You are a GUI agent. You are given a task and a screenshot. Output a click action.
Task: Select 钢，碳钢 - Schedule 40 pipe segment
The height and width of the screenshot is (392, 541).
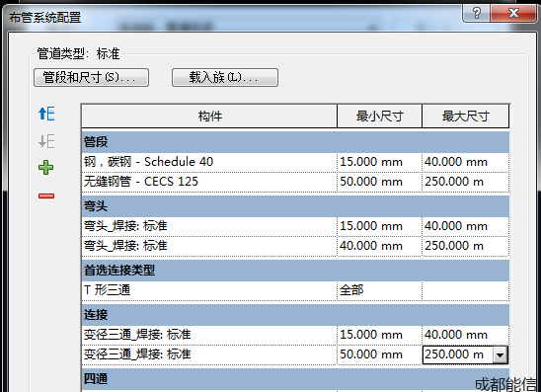click(209, 162)
